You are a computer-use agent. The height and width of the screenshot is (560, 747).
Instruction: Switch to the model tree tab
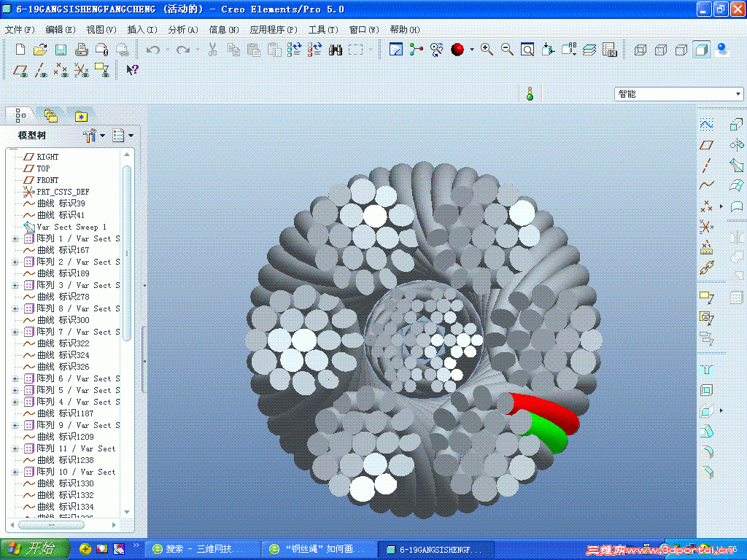[20, 115]
